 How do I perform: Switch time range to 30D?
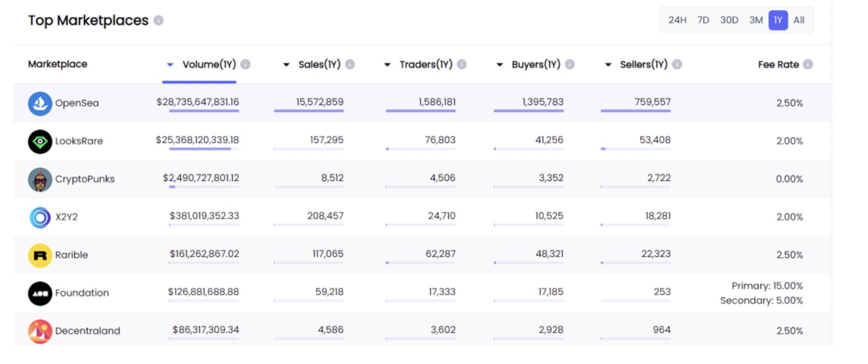click(x=729, y=20)
